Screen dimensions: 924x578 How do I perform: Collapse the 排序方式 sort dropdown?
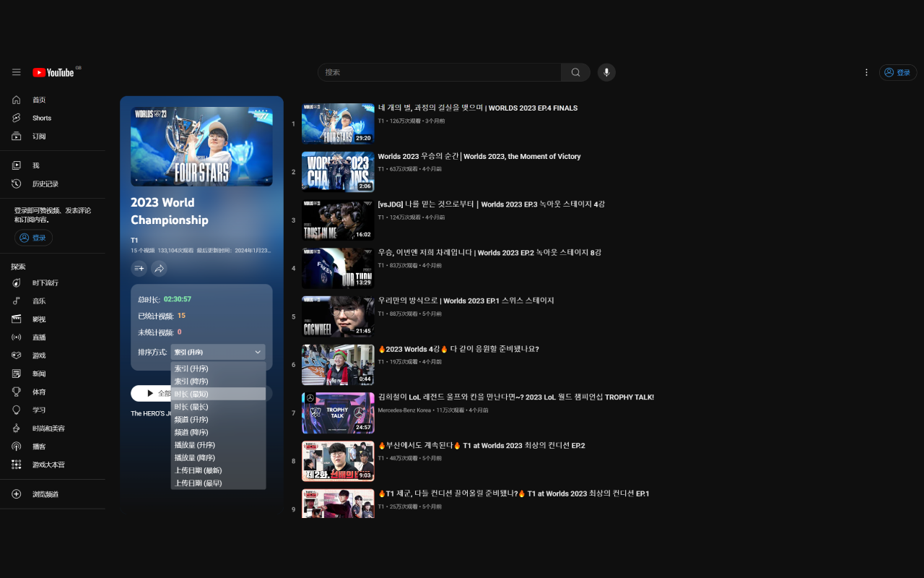click(218, 352)
